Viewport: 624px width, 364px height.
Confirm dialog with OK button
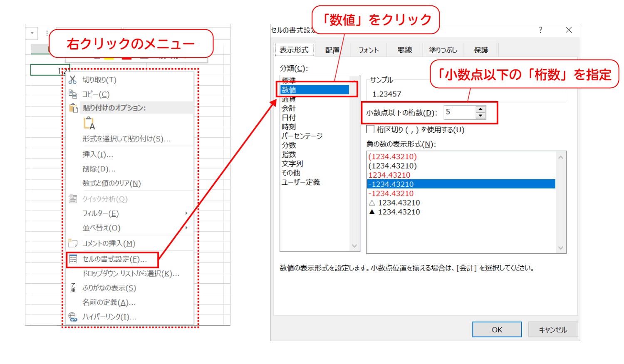click(x=497, y=329)
